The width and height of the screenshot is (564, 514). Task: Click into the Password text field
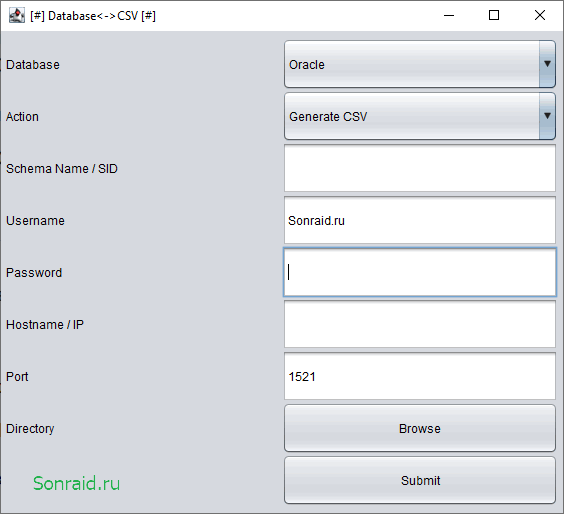(420, 272)
